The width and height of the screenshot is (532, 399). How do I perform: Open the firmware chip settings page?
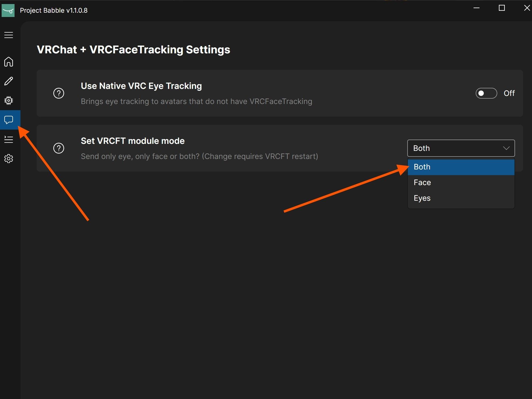pyautogui.click(x=8, y=100)
